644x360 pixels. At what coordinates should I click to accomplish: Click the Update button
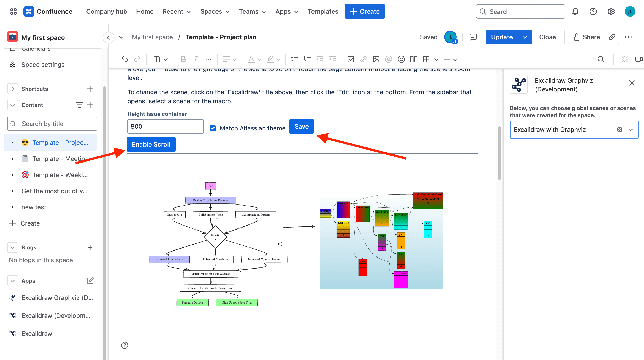point(502,37)
